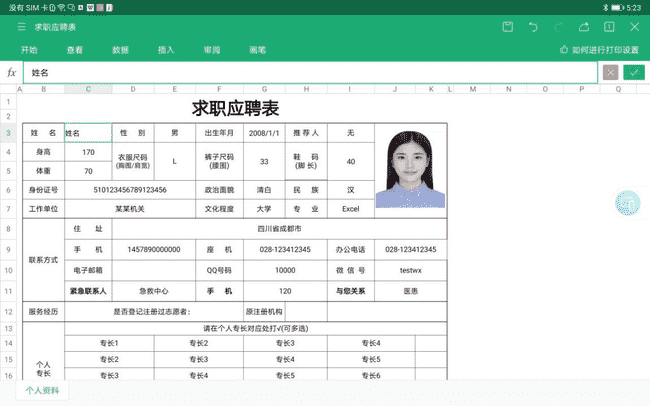Viewport: 650px width, 406px height.
Task: Switch to the 插入 tab
Action: click(x=166, y=49)
